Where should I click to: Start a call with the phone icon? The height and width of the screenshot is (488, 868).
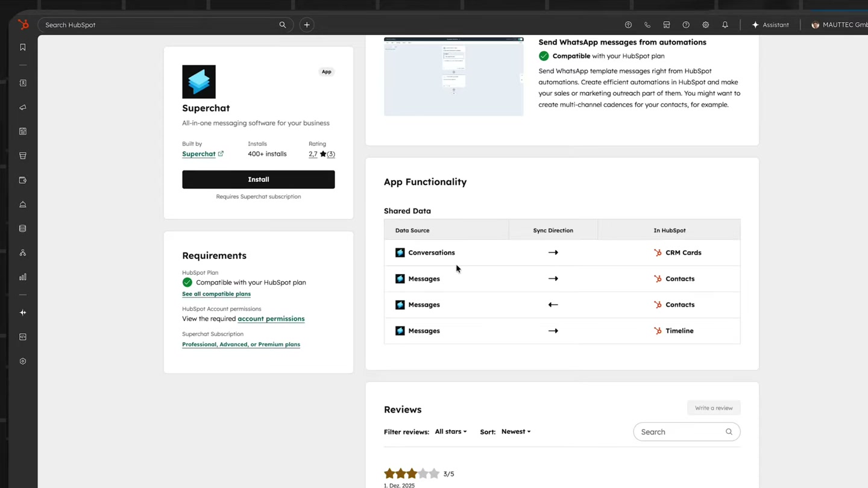pos(647,25)
